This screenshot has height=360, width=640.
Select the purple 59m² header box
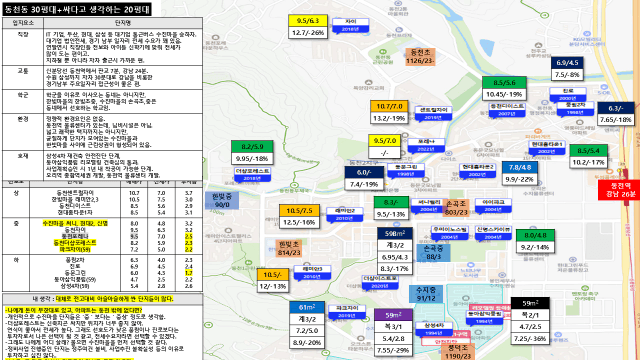click(393, 315)
